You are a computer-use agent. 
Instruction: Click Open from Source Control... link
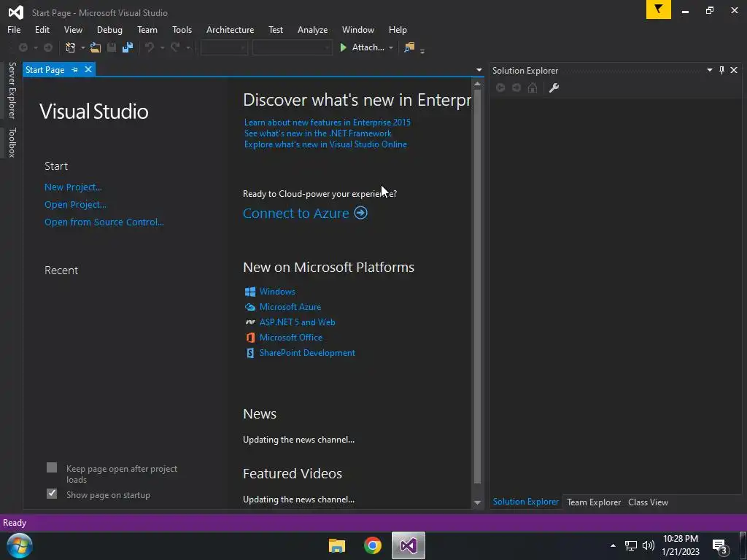(x=104, y=222)
